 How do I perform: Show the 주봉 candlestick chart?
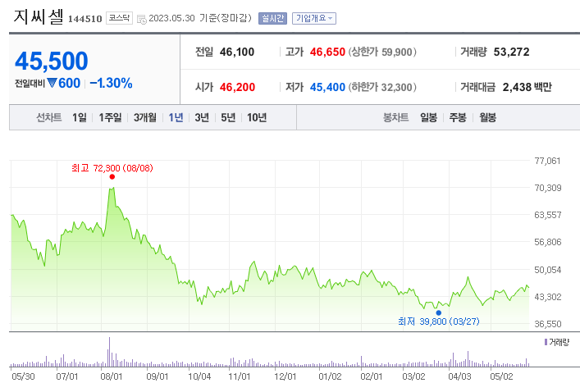[x=458, y=117]
